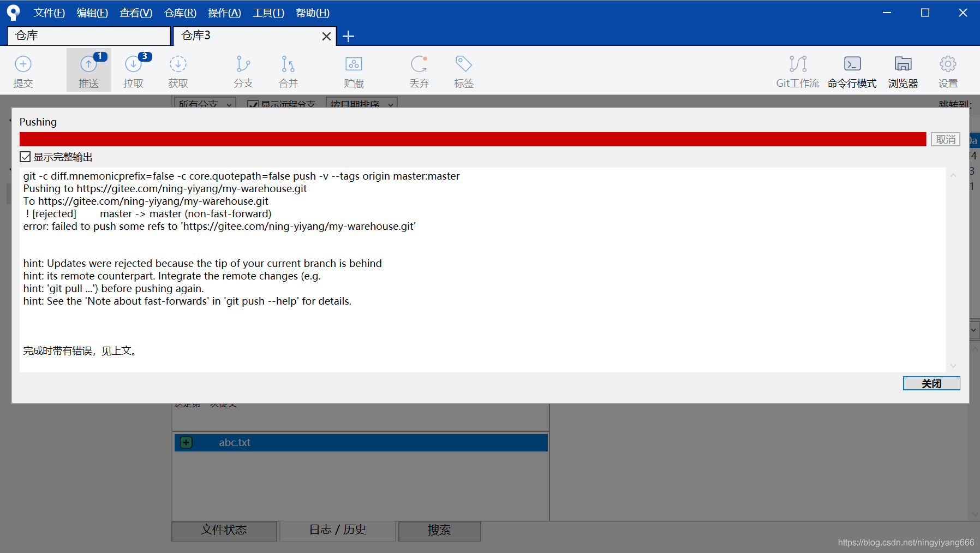Click the 关闭 button in Pushing dialog
980x553 pixels.
click(931, 383)
